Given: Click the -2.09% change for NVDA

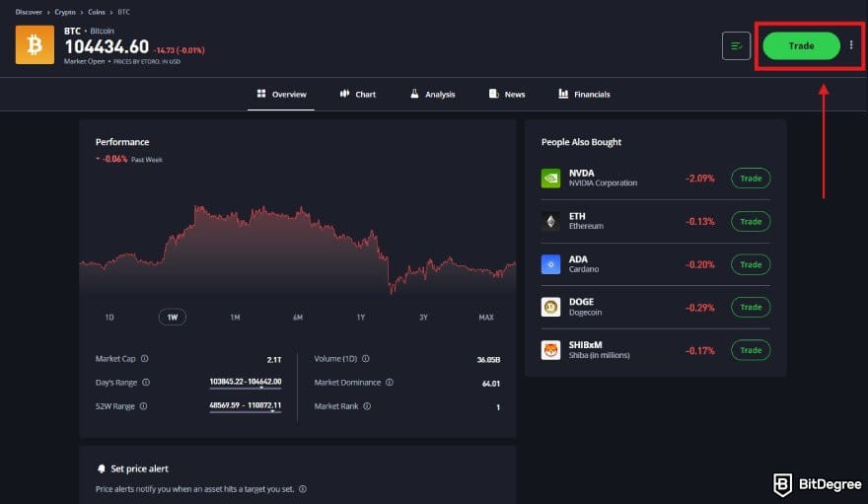Looking at the screenshot, I should coord(699,179).
